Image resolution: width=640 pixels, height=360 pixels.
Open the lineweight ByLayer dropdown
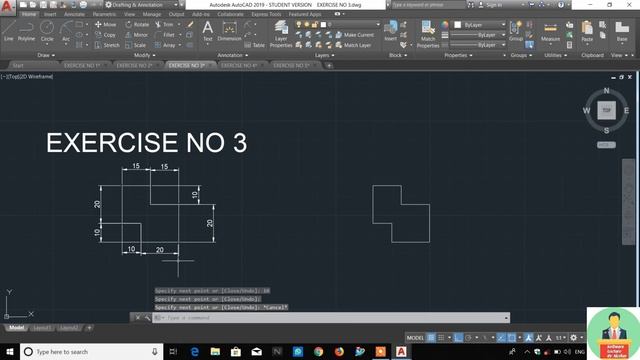[478, 35]
